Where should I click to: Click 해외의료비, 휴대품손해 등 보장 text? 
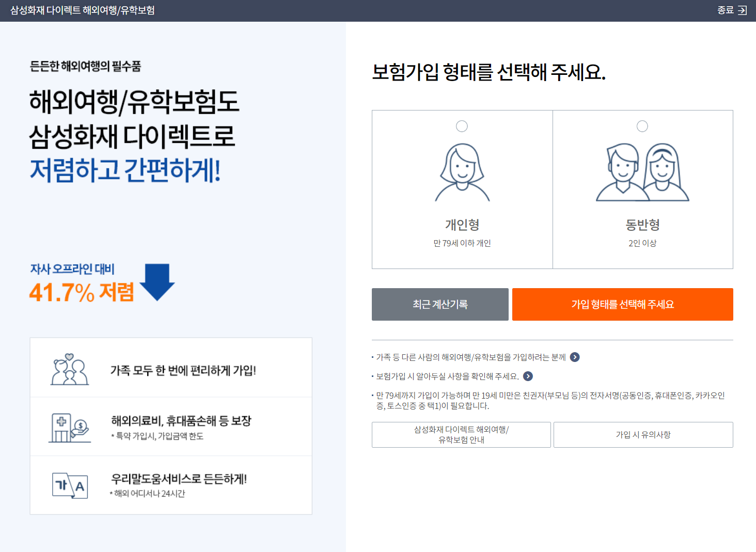click(x=181, y=420)
